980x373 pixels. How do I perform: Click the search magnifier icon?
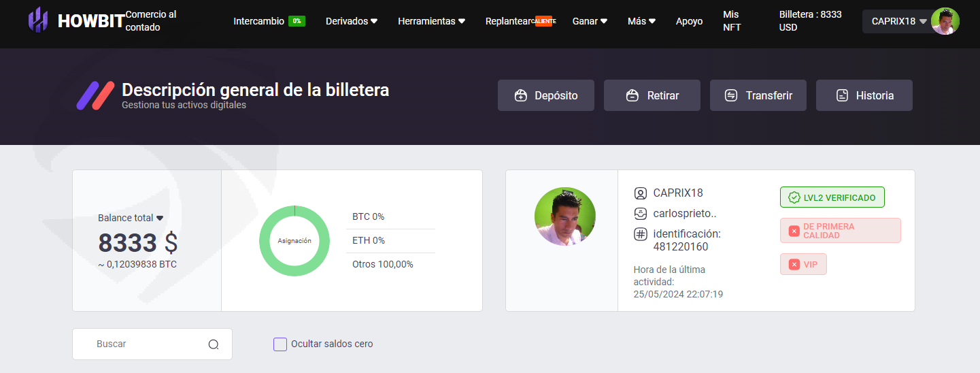(x=214, y=344)
